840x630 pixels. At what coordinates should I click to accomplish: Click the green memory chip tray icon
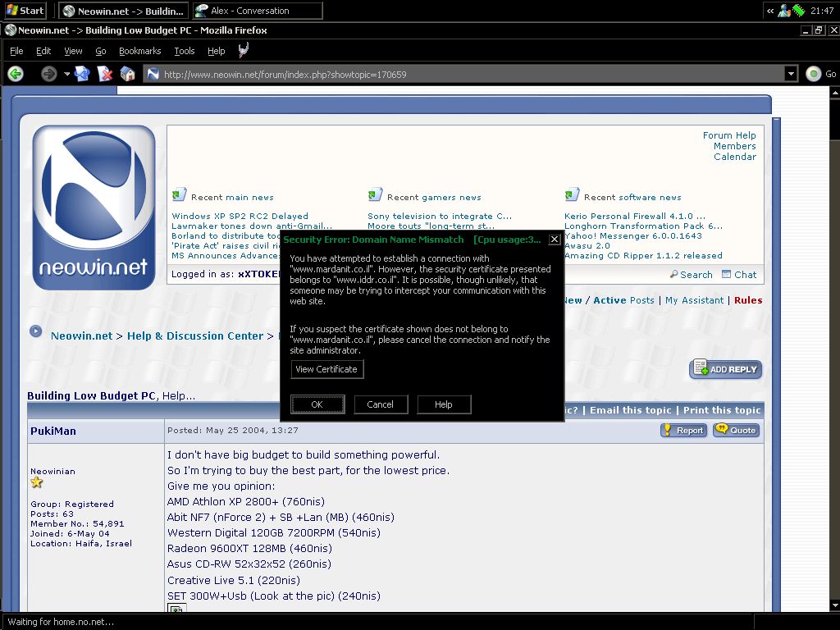coord(798,11)
